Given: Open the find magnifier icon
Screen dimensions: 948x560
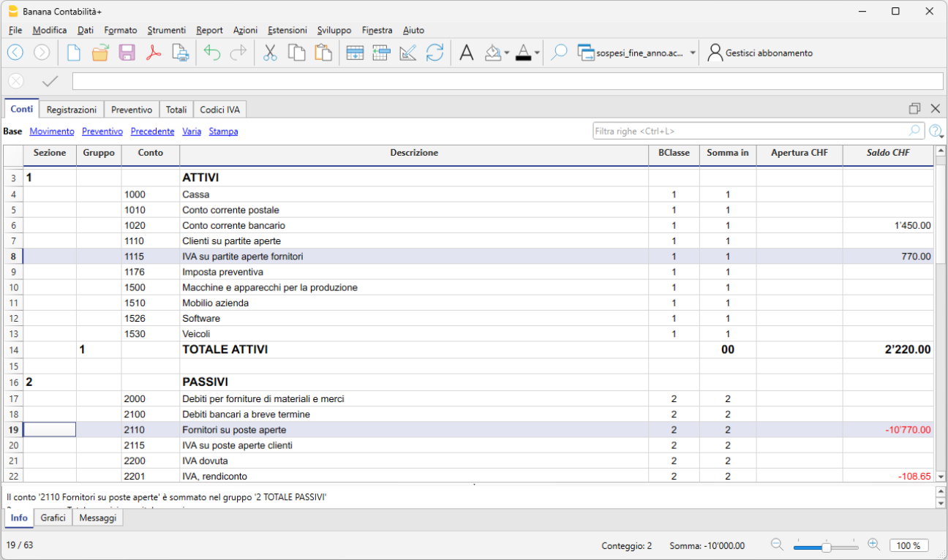Looking at the screenshot, I should coord(559,53).
